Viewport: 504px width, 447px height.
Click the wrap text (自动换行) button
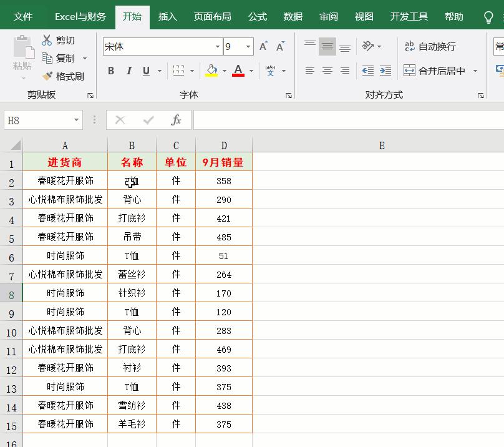click(430, 46)
